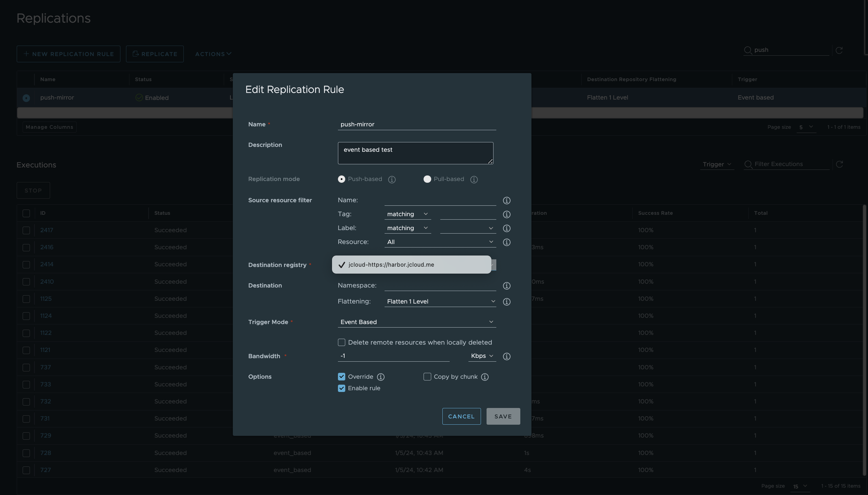This screenshot has width=868, height=495.
Task: Click the Description text area
Action: click(415, 153)
